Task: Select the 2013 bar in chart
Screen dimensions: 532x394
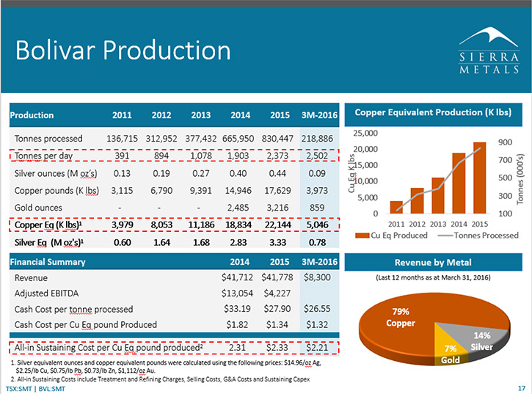Action: (x=438, y=195)
